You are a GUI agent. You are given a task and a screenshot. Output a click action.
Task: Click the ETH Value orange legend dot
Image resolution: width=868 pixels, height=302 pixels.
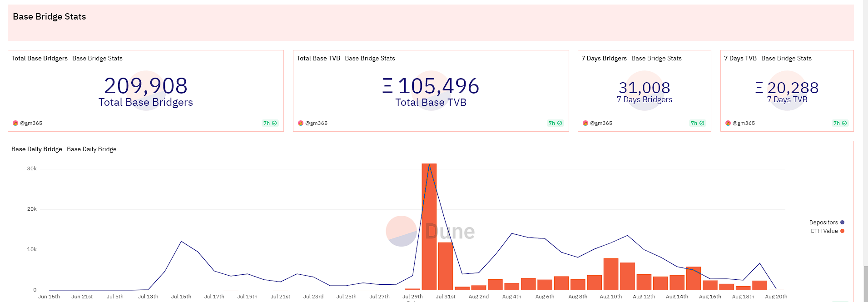pyautogui.click(x=842, y=231)
